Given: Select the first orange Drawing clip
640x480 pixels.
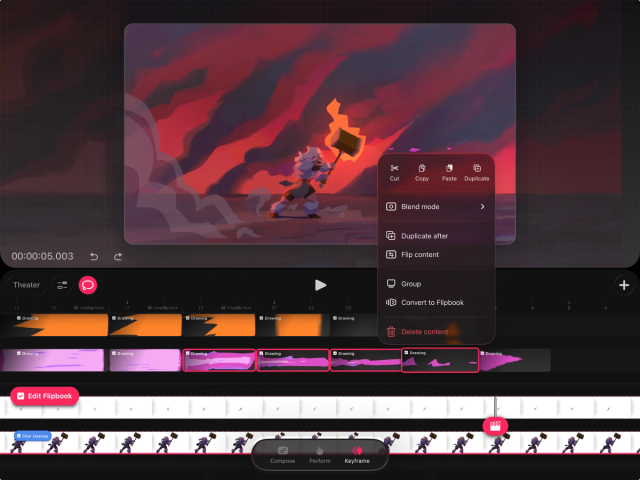Looking at the screenshot, I should click(x=54, y=325).
